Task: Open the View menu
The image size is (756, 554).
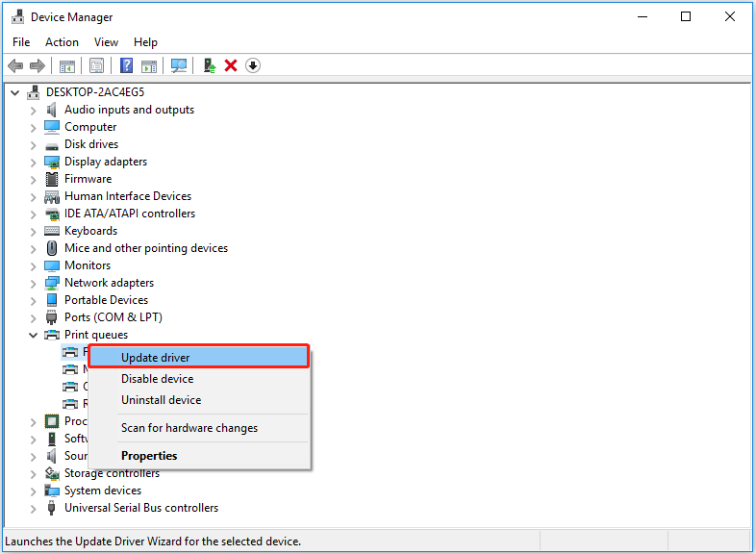Action: 106,42
